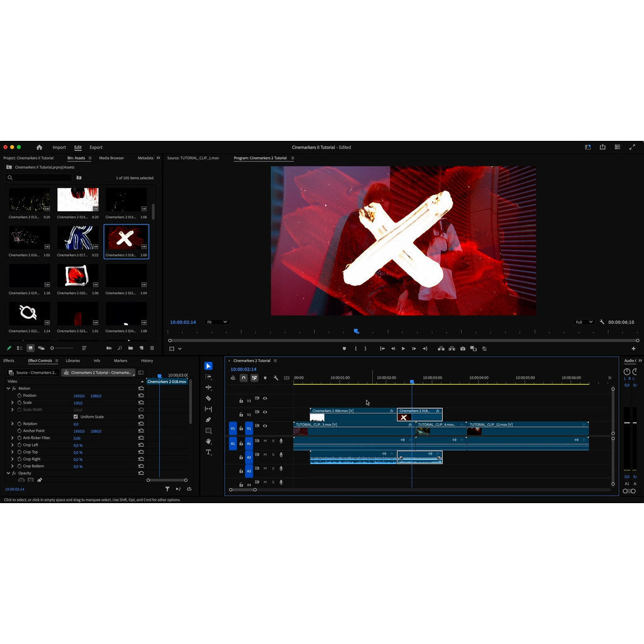Toggle animation stopwatch for Position
The image size is (644, 644).
tap(19, 395)
